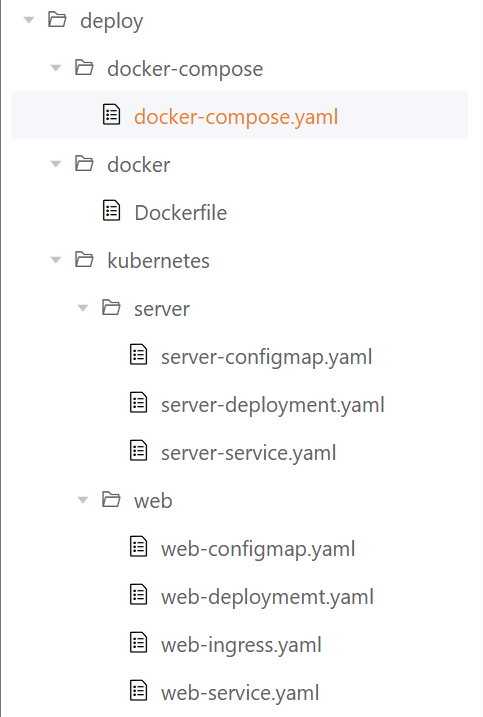Click the deploy folder icon
Image resolution: width=483 pixels, height=717 pixels.
coord(57,20)
